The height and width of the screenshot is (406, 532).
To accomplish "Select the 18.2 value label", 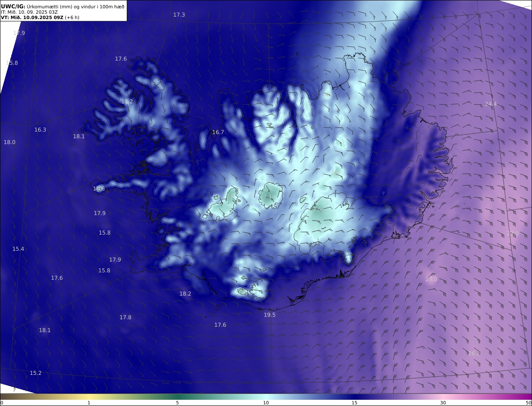I will (185, 294).
